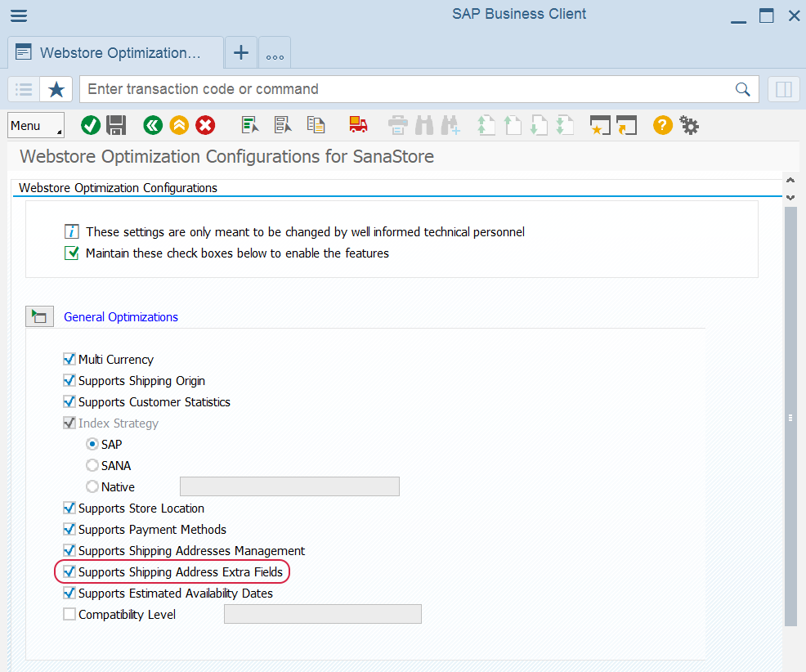Image resolution: width=806 pixels, height=672 pixels.
Task: Toggle Supports Shipping Addresses Management checkbox
Action: click(x=69, y=551)
